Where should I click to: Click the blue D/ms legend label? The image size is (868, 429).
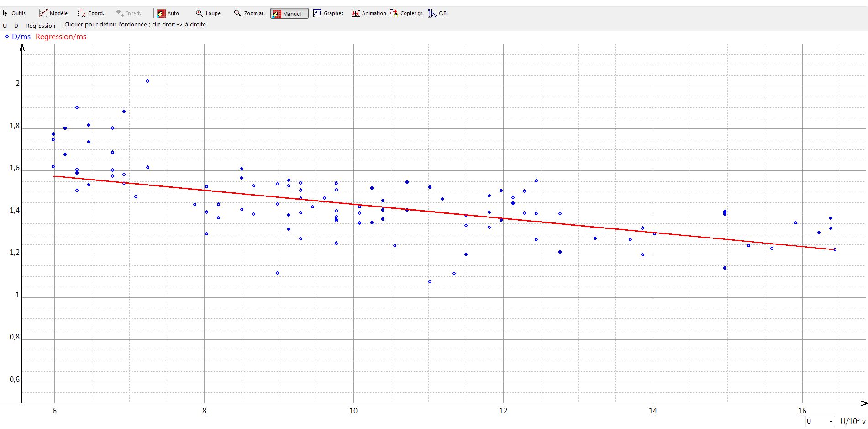(x=21, y=37)
